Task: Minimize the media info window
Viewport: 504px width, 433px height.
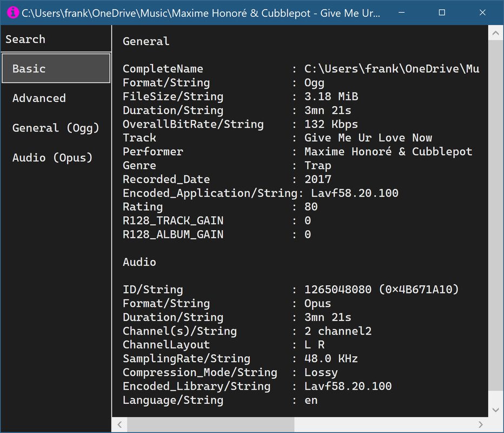Action: pos(401,12)
